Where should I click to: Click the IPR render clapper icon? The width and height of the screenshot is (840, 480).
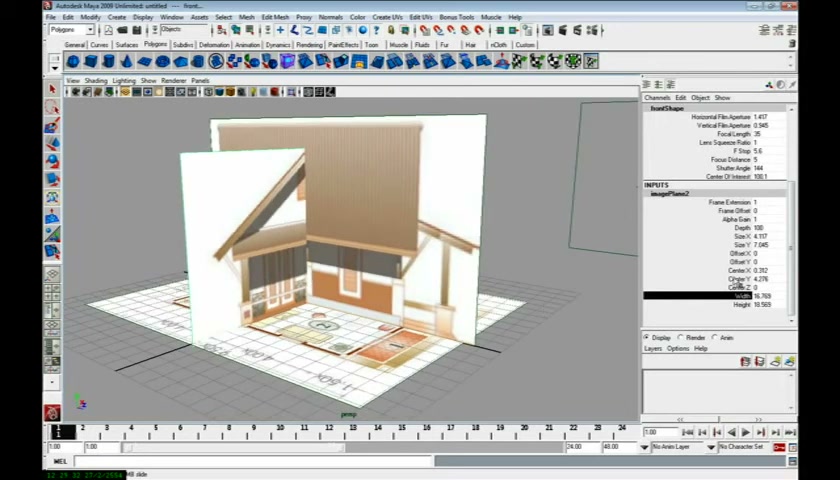(577, 31)
